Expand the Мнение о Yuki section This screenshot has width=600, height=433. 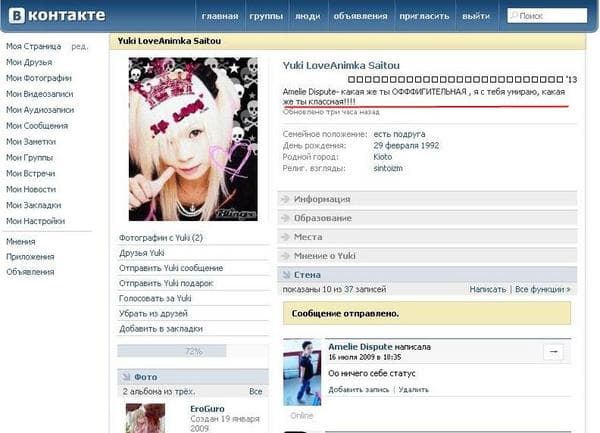coord(427,256)
